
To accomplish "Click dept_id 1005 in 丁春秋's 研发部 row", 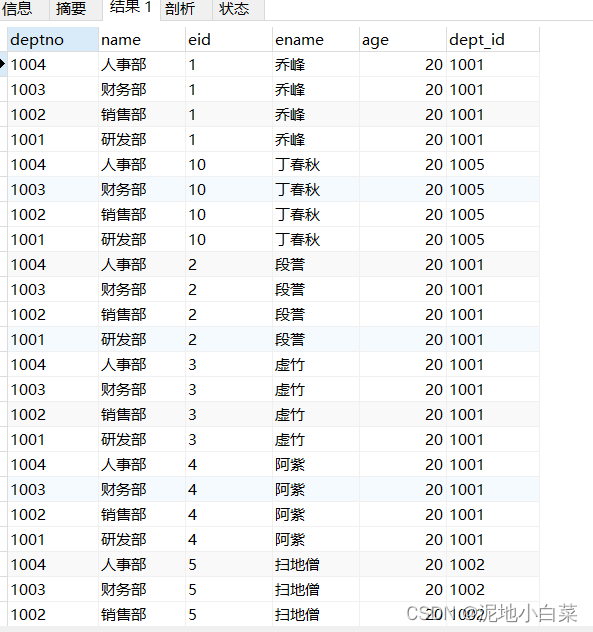I will [x=493, y=239].
